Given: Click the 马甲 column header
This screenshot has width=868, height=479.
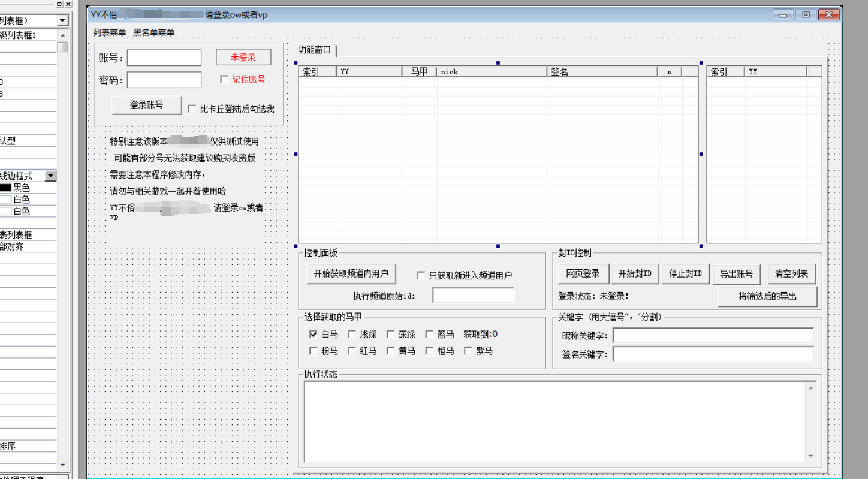Looking at the screenshot, I should coord(420,71).
